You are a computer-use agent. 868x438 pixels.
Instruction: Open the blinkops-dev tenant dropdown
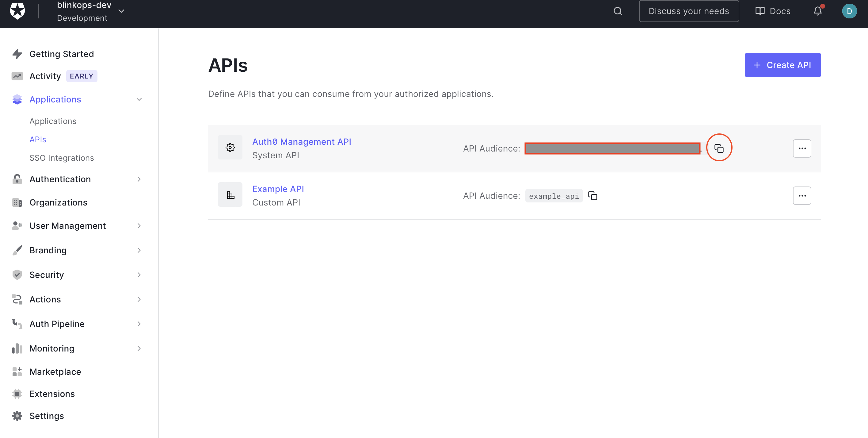point(121,11)
